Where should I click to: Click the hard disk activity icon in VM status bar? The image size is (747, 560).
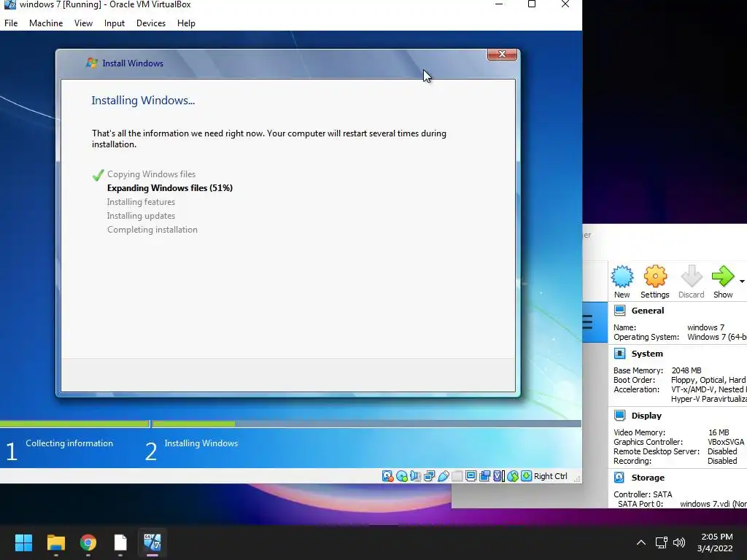tap(388, 476)
